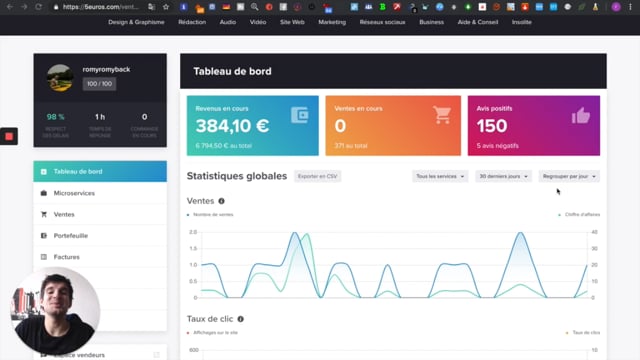Click the 6 794,50 € au total text
Image resolution: width=640 pixels, height=360 pixels.
[x=224, y=146]
